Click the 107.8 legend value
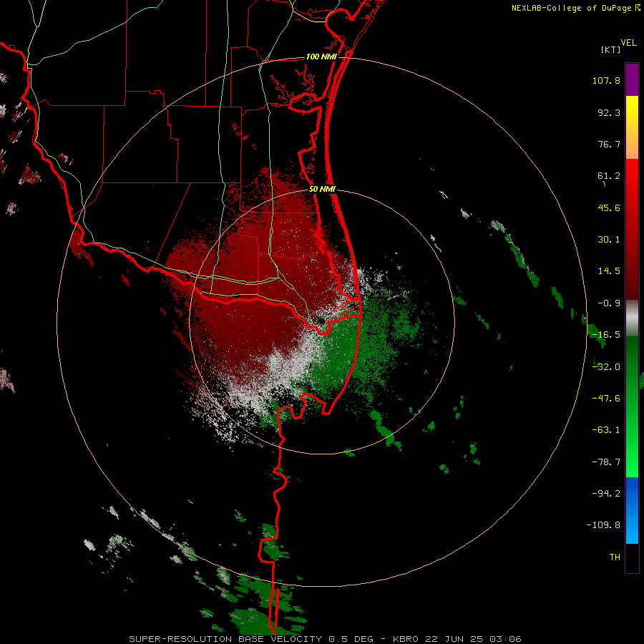The image size is (644, 644). 606,80
